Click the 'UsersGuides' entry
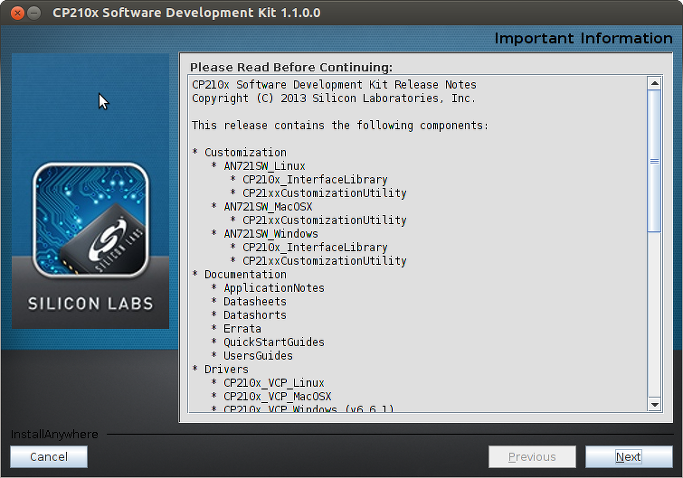683x478 pixels. 258,356
